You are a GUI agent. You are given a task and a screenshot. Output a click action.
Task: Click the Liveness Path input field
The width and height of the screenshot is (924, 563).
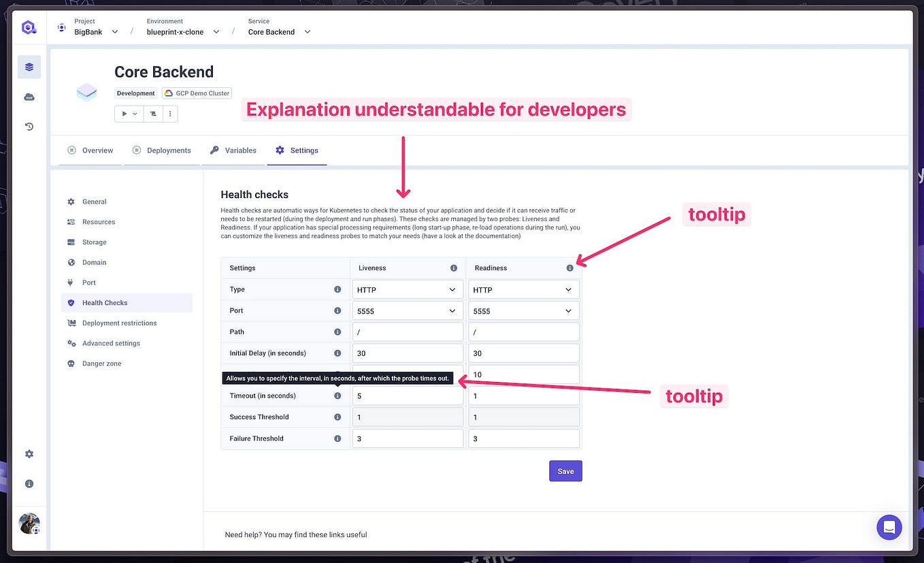click(x=407, y=332)
